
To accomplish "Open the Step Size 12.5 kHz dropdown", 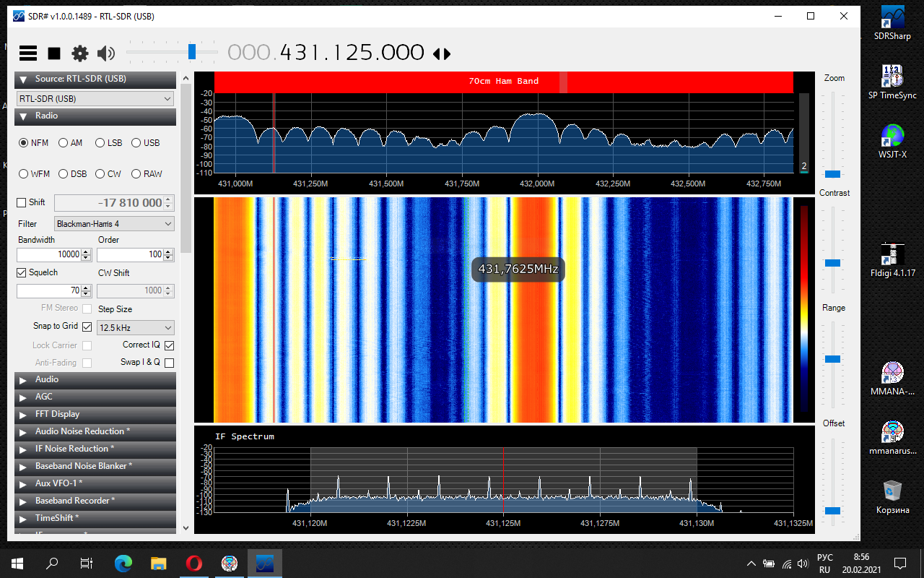I will (x=136, y=327).
